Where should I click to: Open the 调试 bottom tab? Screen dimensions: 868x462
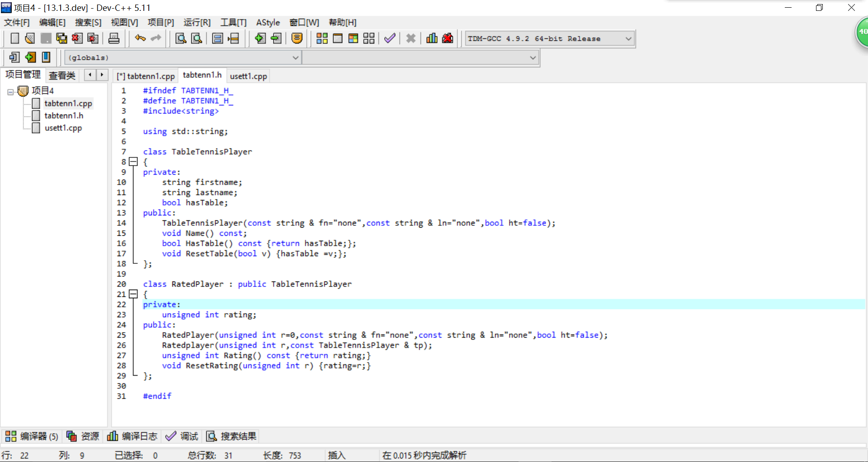[x=182, y=436]
